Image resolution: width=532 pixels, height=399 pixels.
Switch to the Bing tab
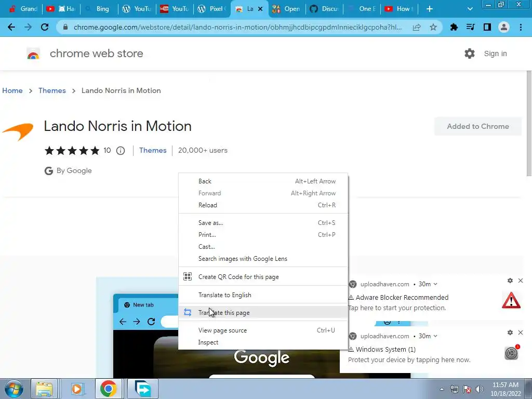coord(99,9)
